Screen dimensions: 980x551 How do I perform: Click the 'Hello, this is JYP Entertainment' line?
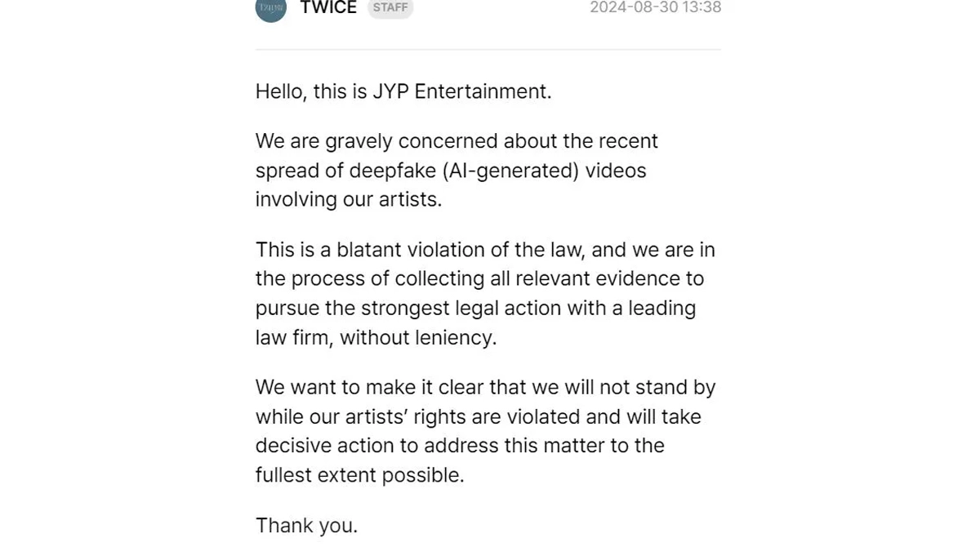(x=403, y=91)
